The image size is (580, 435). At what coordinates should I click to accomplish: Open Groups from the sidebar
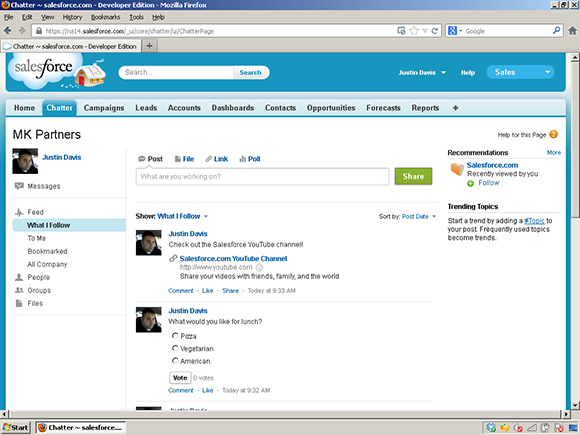coord(33,290)
